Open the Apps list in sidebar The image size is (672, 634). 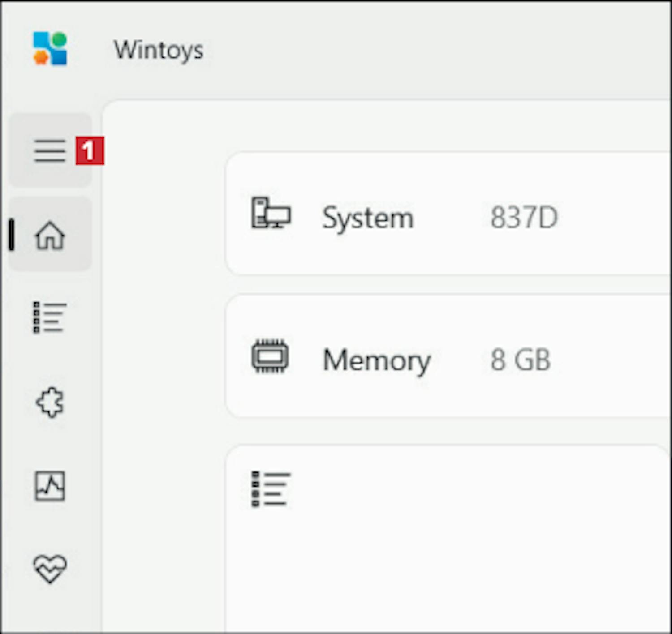click(49, 317)
